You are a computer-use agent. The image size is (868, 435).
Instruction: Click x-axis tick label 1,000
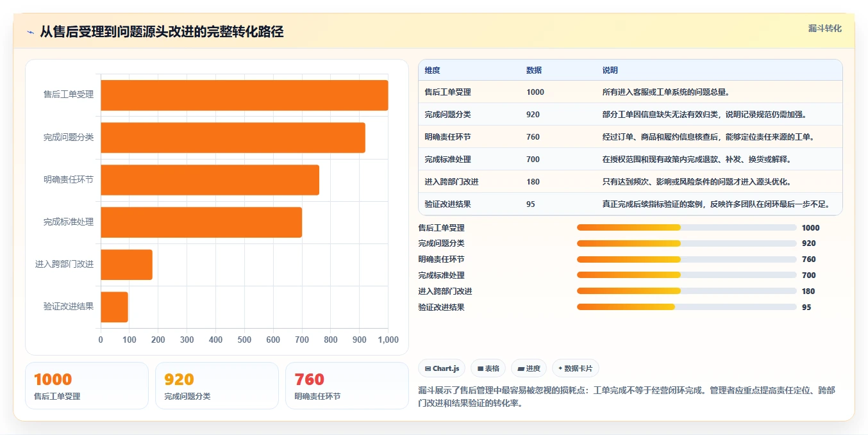(x=387, y=340)
